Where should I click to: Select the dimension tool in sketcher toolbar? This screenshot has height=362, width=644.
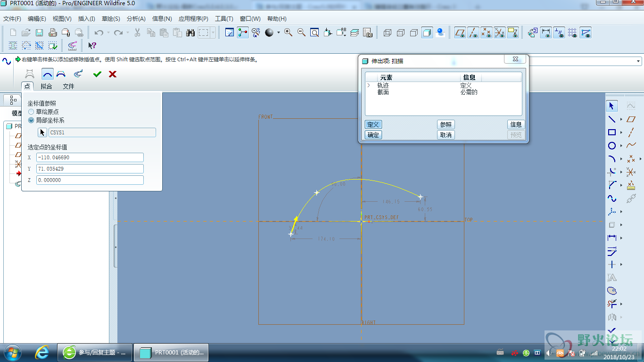[x=612, y=238]
